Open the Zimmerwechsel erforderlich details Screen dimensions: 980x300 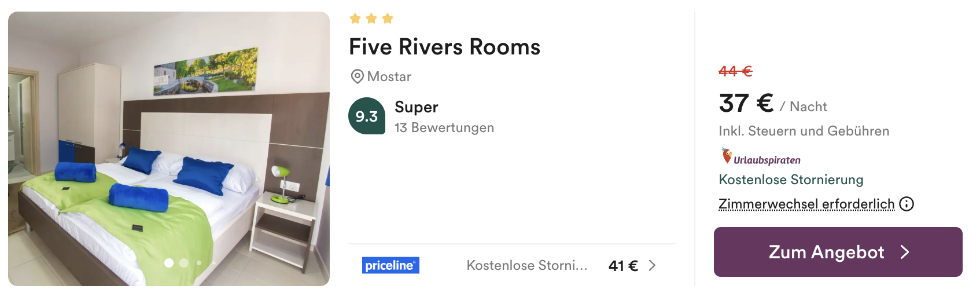(806, 204)
